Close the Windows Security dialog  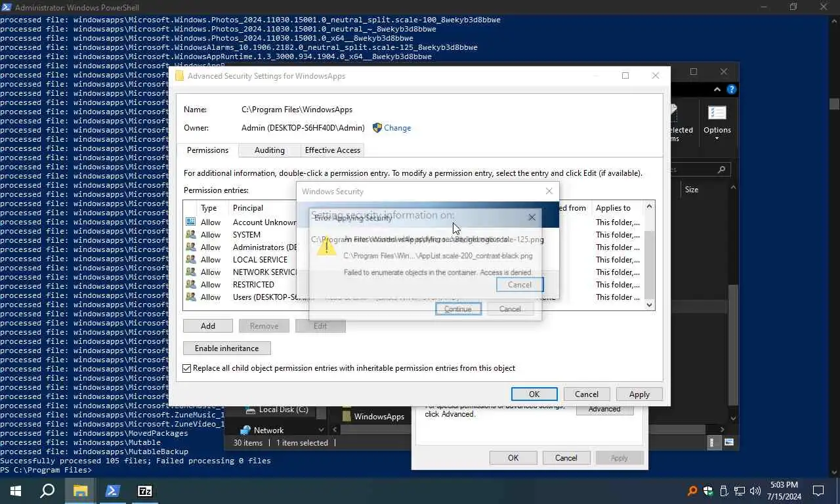coord(549,191)
